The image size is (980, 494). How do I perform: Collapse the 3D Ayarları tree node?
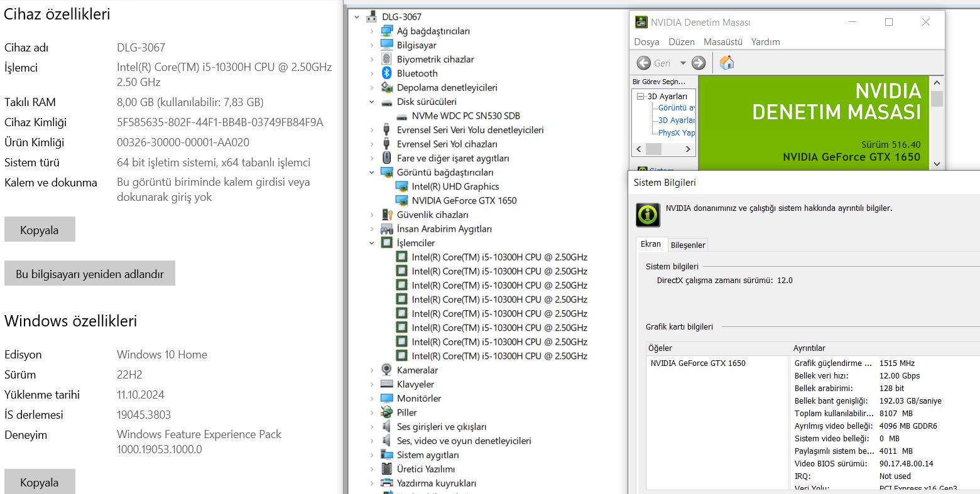[640, 97]
